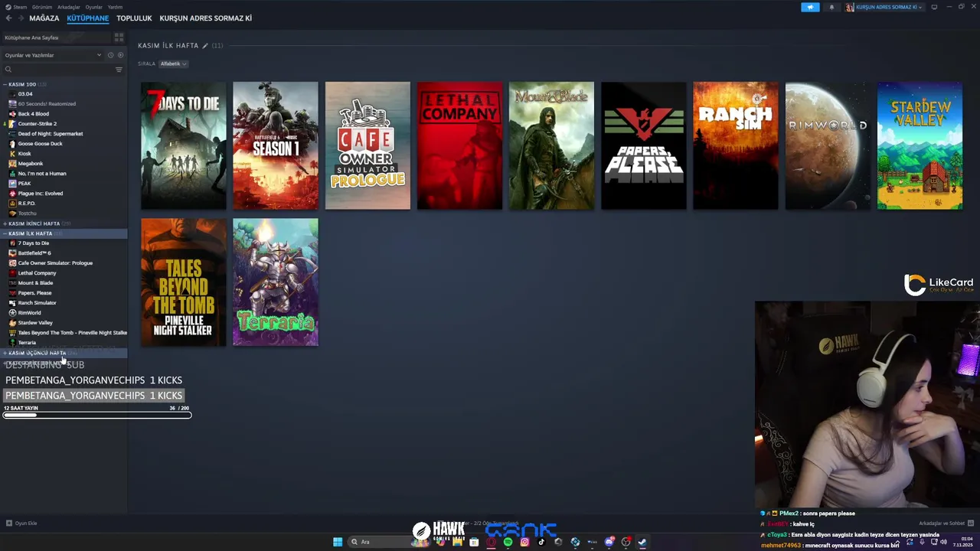Switch to the KÜTÜPHANE tab
Screen dimensions: 980x551
pyautogui.click(x=88, y=18)
